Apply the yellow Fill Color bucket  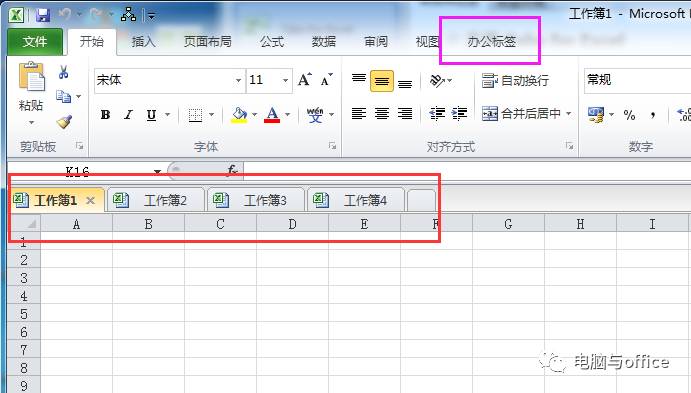pos(239,115)
